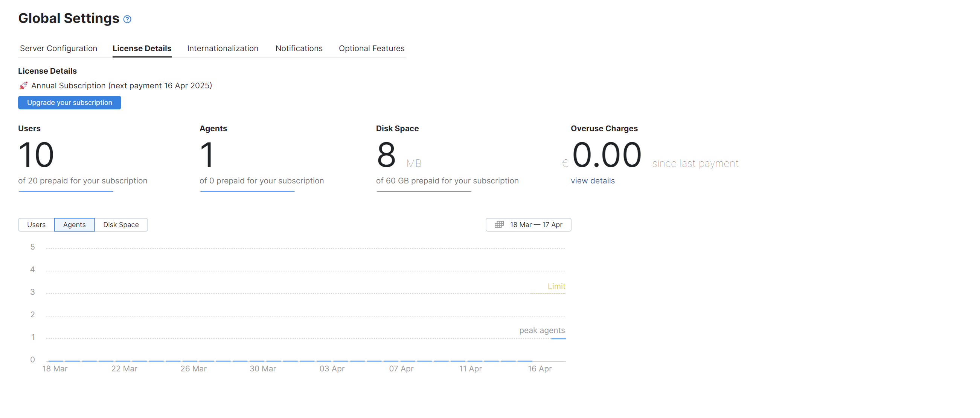The image size is (980, 418).
Task: Select the Agents chart toggle
Action: [x=74, y=224]
